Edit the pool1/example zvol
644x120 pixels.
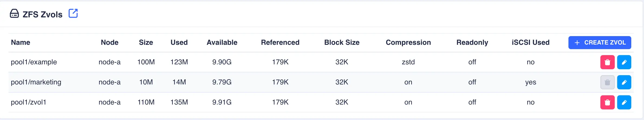[624, 62]
